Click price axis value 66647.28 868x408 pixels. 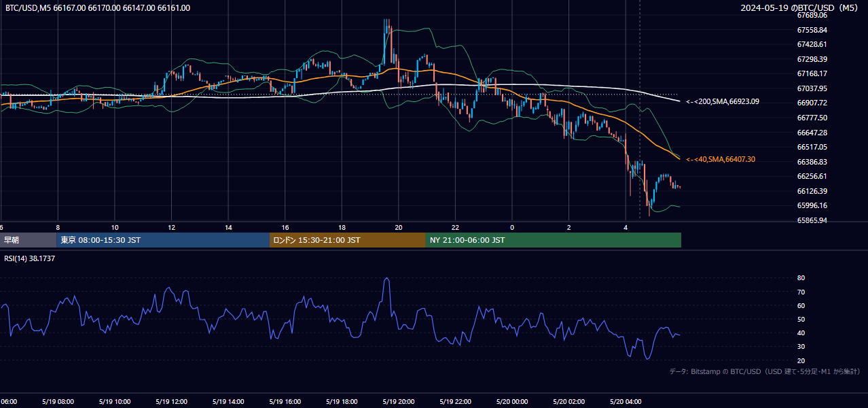coord(812,133)
